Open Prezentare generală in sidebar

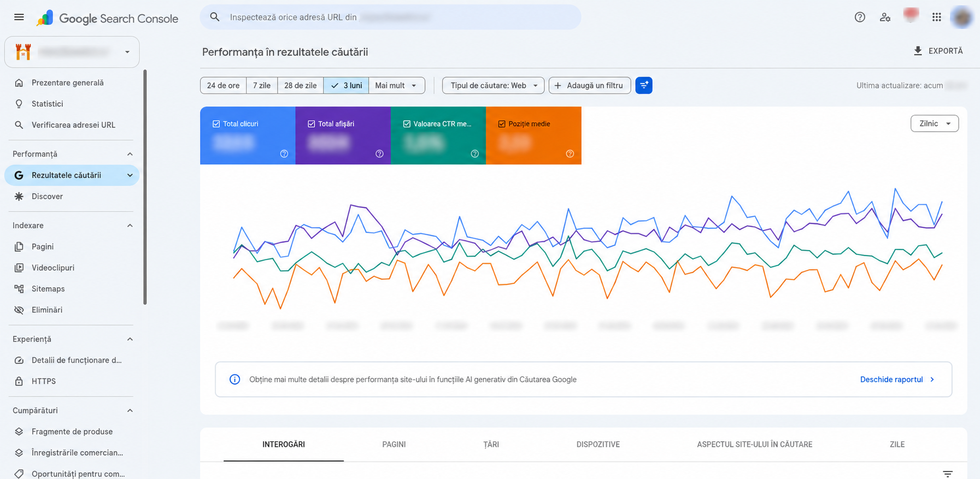pyautogui.click(x=72, y=82)
